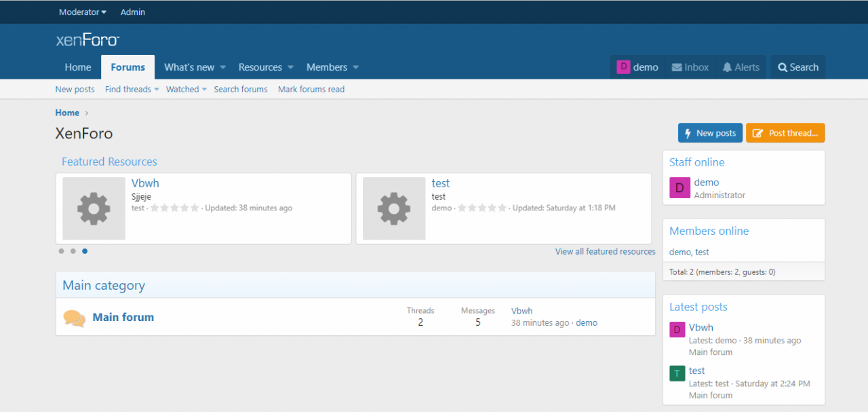Open View all featured resources link

pos(605,252)
